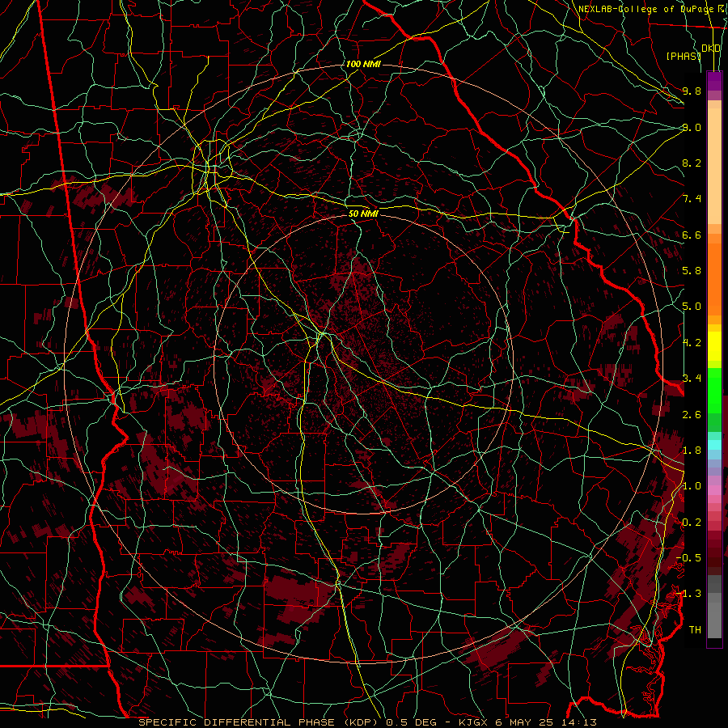Screen dimensions: 728x728
Task: Click the DKD label above color scale
Action: point(711,49)
